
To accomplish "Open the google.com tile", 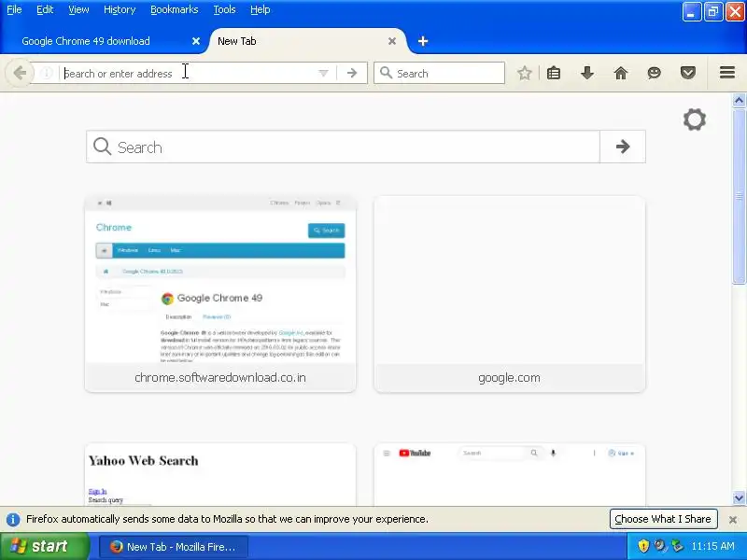I will pyautogui.click(x=509, y=294).
